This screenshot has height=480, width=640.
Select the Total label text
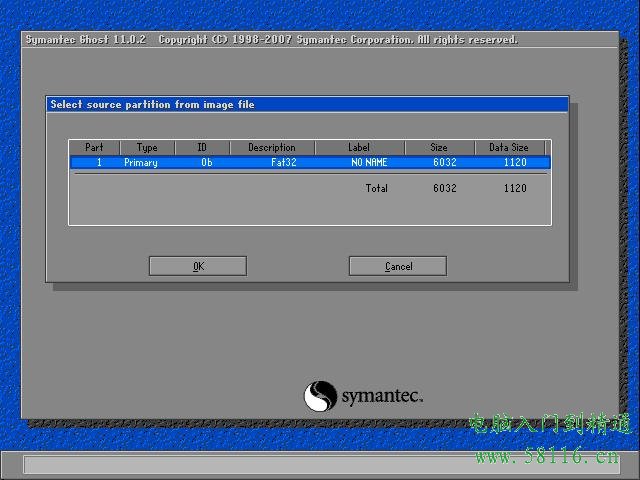point(376,188)
